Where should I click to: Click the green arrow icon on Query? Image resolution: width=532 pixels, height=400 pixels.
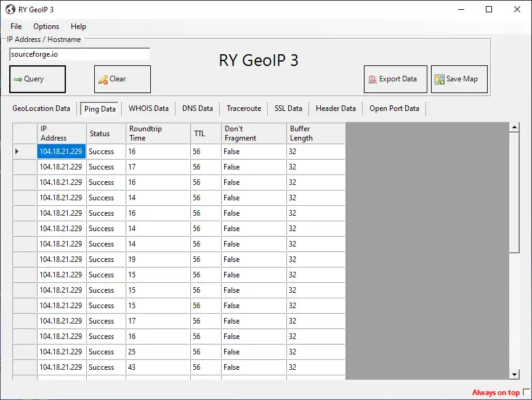coord(18,80)
